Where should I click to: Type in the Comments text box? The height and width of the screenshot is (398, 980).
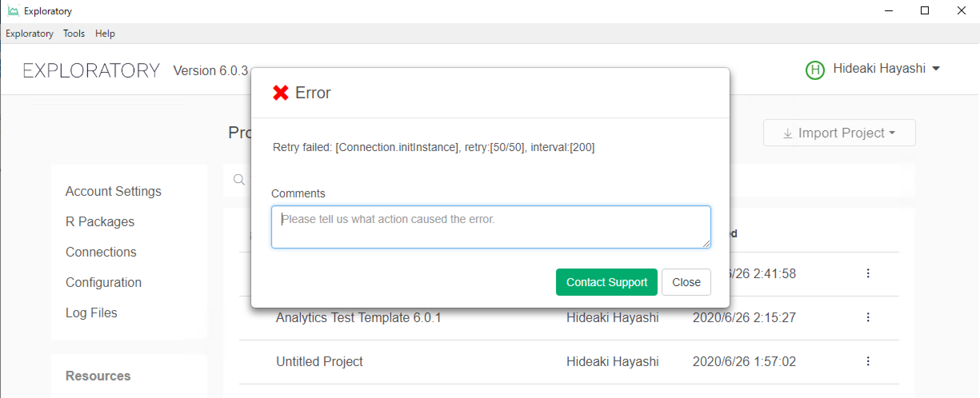tap(490, 227)
